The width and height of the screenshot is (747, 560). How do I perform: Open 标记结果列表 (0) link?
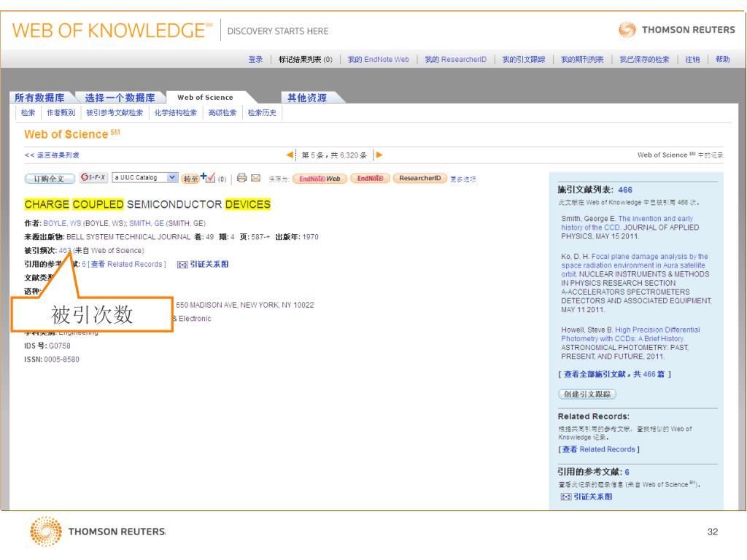306,60
